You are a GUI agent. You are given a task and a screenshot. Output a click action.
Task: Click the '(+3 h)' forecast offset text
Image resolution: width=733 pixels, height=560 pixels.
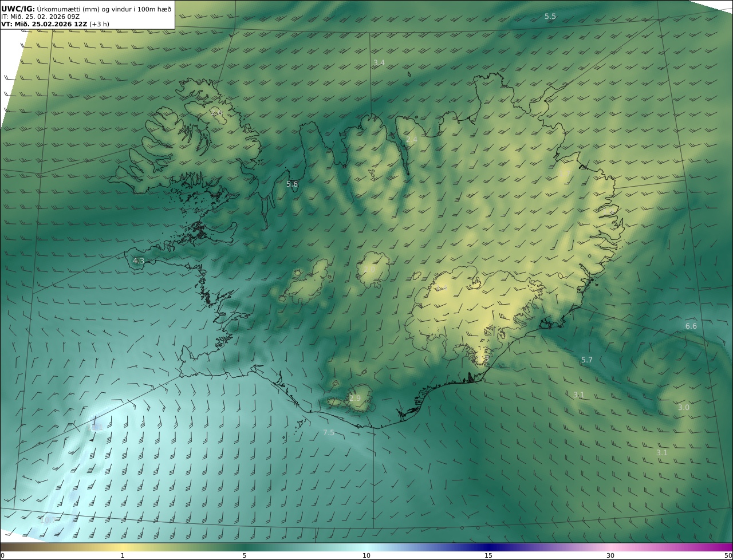99,24
